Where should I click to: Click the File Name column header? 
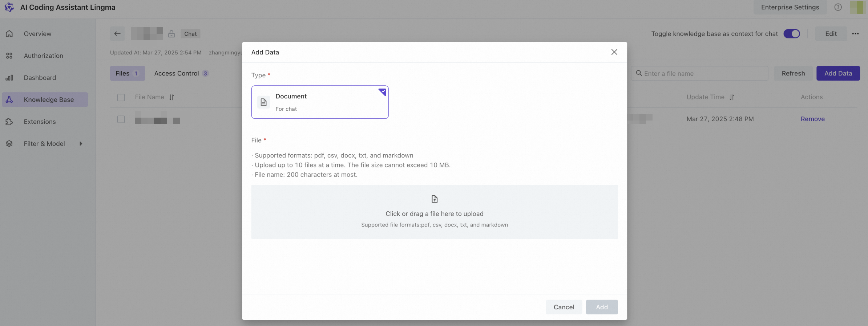click(149, 97)
